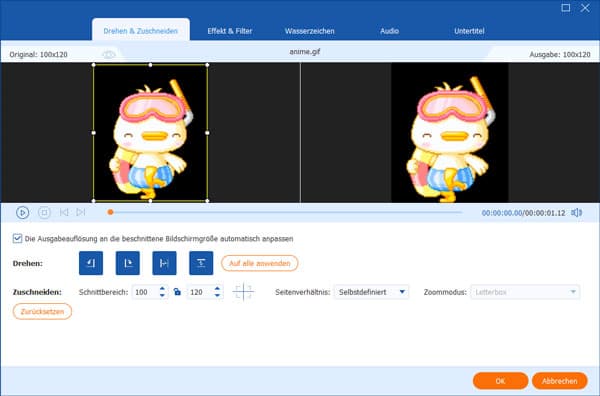Increase the crop width value
Viewport: 600px width, 396px height.
162,288
